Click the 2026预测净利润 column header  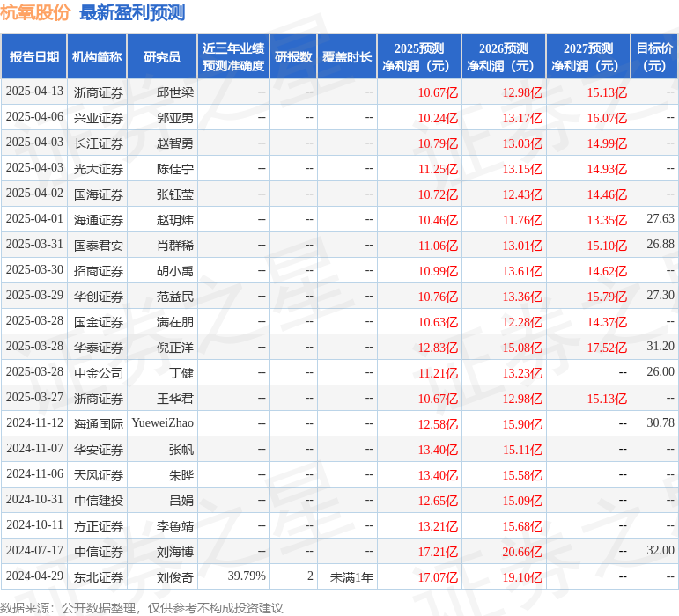tap(504, 57)
